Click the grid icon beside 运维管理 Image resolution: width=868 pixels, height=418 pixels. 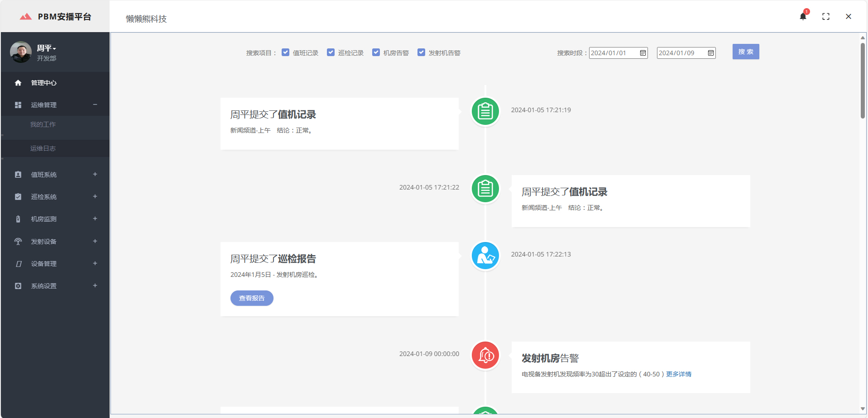tap(18, 105)
